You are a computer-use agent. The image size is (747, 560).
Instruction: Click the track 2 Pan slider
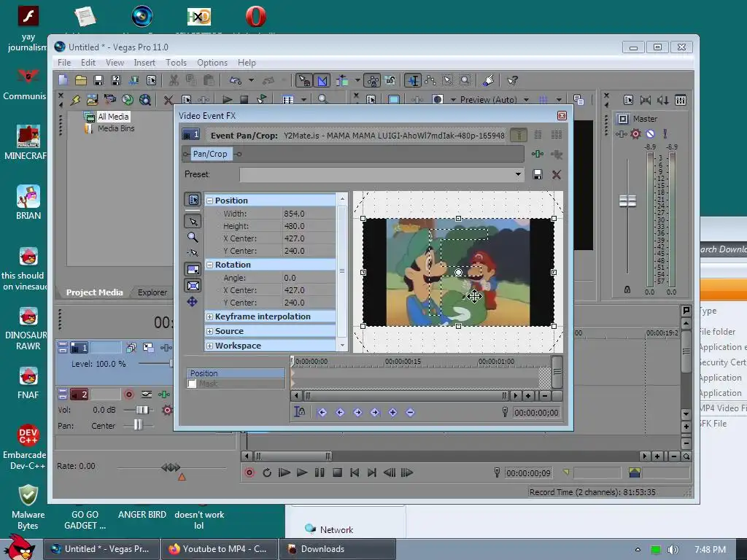coord(138,425)
